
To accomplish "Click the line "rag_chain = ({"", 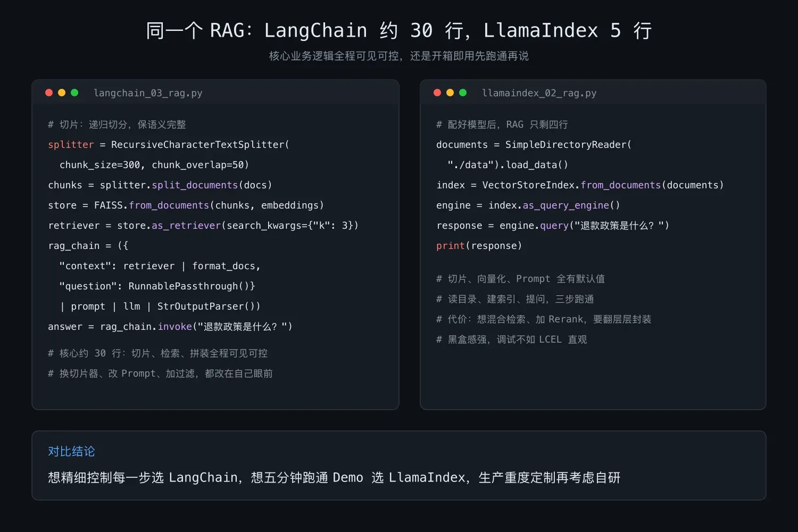I will click(88, 246).
